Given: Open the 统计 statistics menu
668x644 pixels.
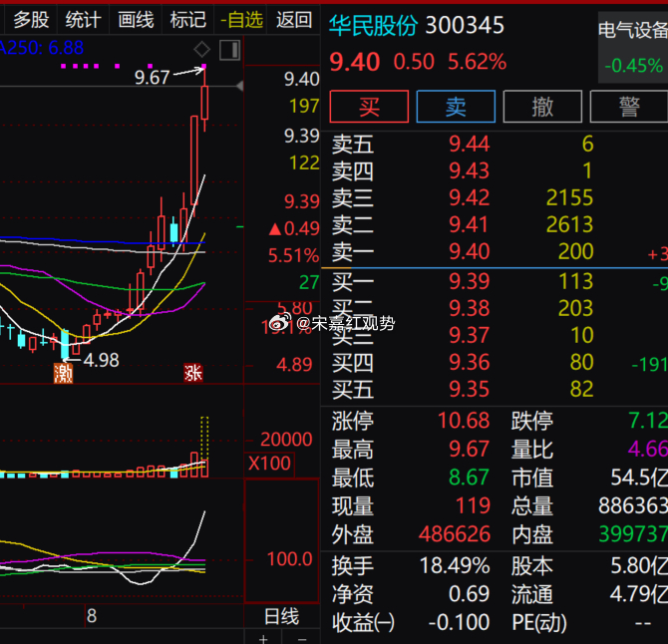Looking at the screenshot, I should point(83,20).
